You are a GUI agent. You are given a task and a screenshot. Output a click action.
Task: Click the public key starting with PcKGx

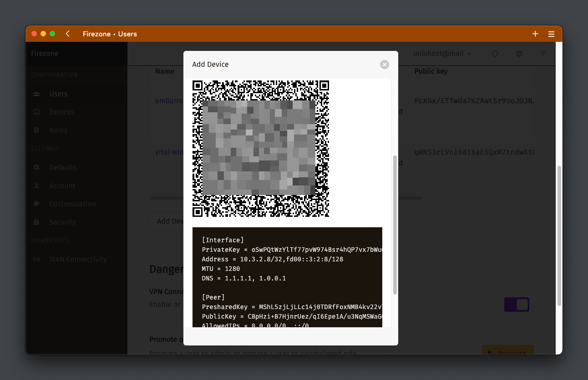(x=474, y=101)
